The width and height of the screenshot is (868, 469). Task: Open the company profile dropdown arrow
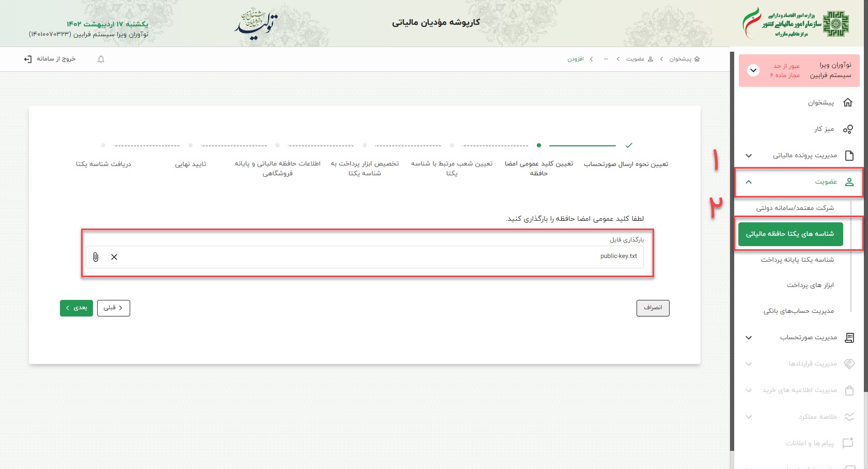tap(753, 70)
